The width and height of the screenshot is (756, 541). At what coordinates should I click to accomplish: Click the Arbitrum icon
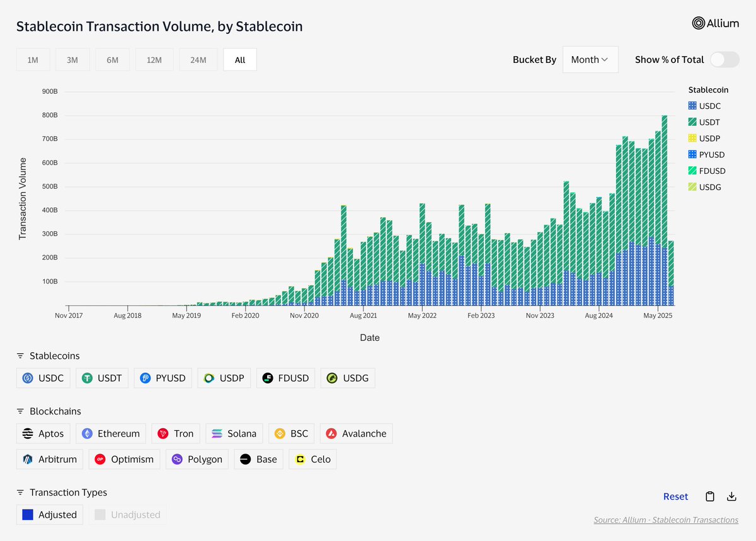pos(28,459)
